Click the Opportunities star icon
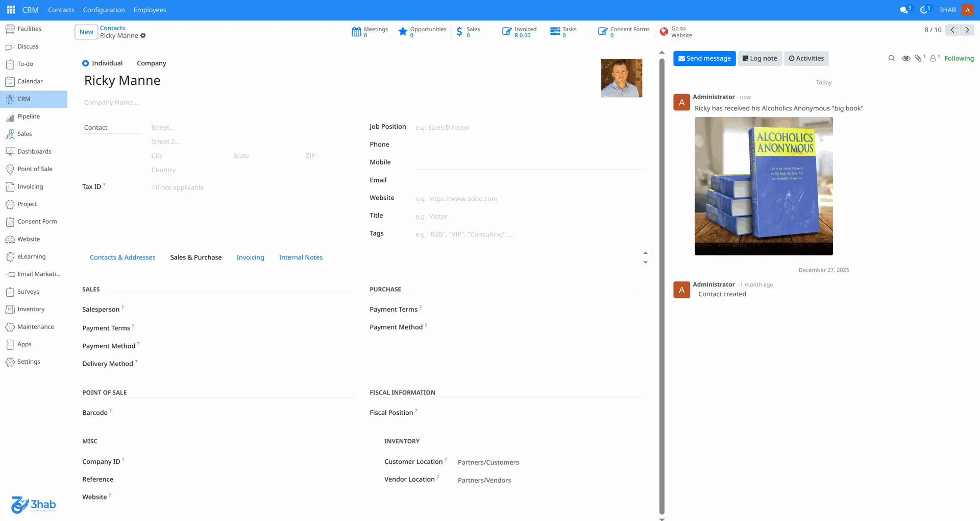The height and width of the screenshot is (521, 980). tap(403, 32)
